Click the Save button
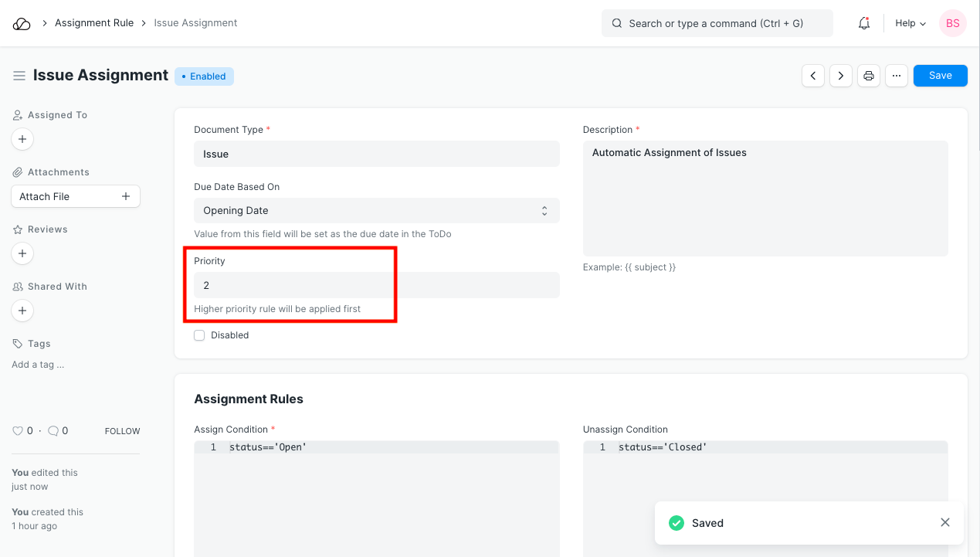This screenshot has height=557, width=980. (x=940, y=76)
